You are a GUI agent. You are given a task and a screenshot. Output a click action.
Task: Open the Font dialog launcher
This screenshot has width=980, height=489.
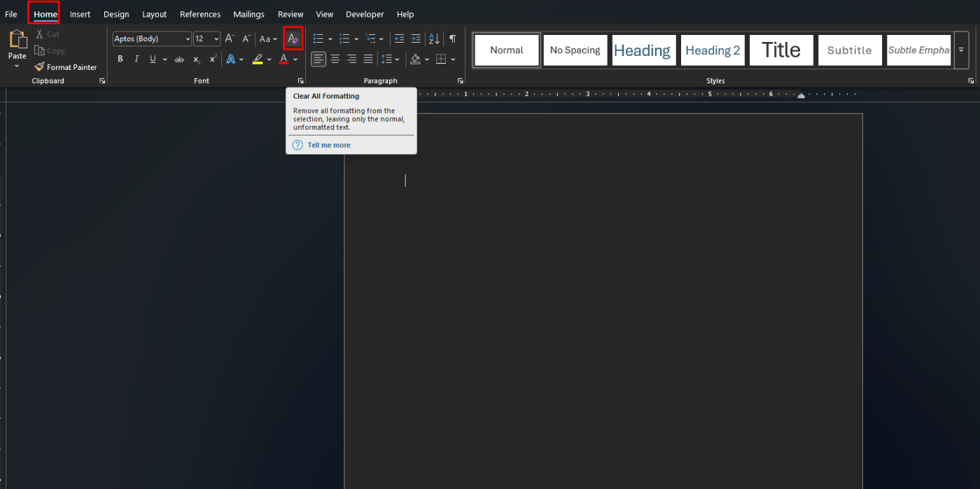[x=300, y=81]
